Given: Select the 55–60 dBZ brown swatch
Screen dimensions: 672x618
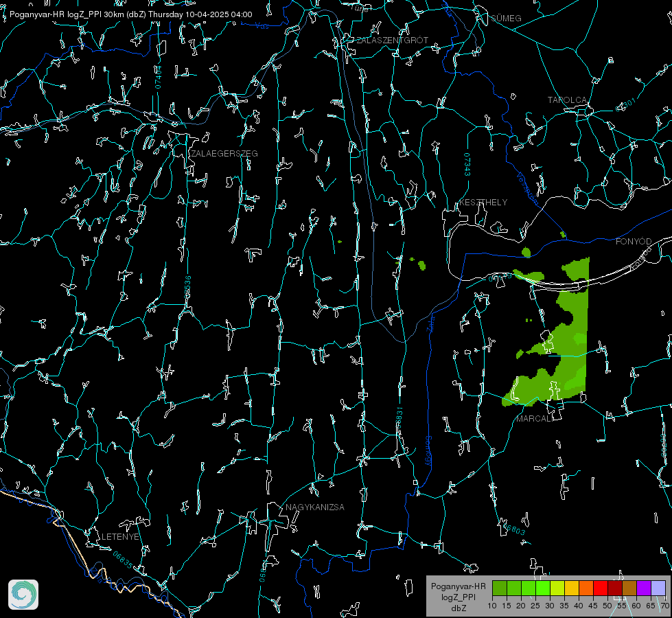Looking at the screenshot, I should (x=629, y=588).
